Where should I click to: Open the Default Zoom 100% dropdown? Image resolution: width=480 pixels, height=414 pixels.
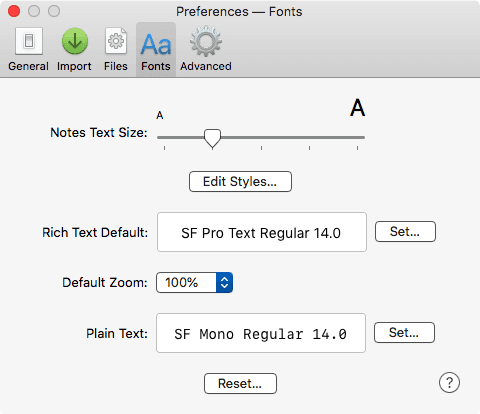point(194,283)
